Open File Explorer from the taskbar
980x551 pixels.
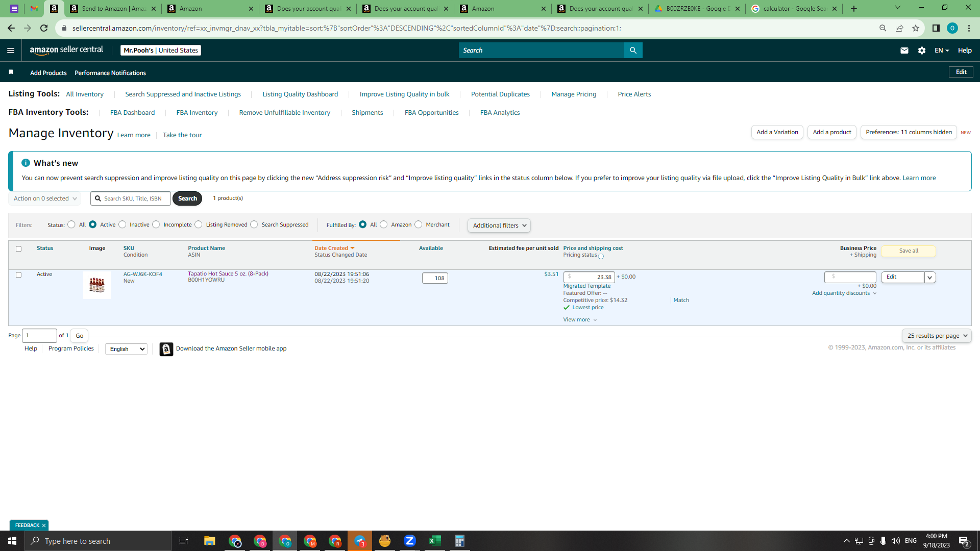(x=210, y=541)
